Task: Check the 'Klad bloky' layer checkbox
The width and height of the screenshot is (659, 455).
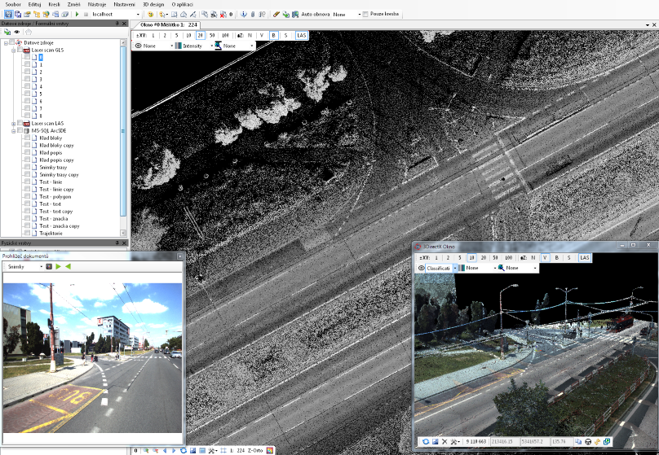Action: [x=27, y=138]
